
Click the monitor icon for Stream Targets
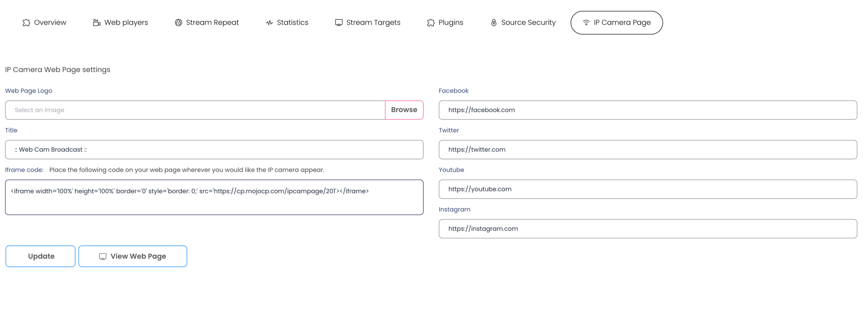tap(338, 23)
